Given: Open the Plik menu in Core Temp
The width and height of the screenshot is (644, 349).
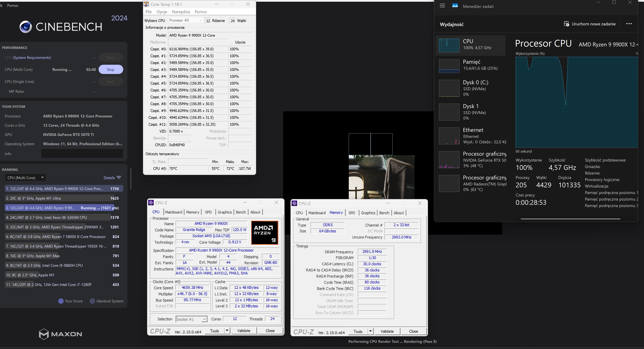Looking at the screenshot, I should pyautogui.click(x=149, y=12).
